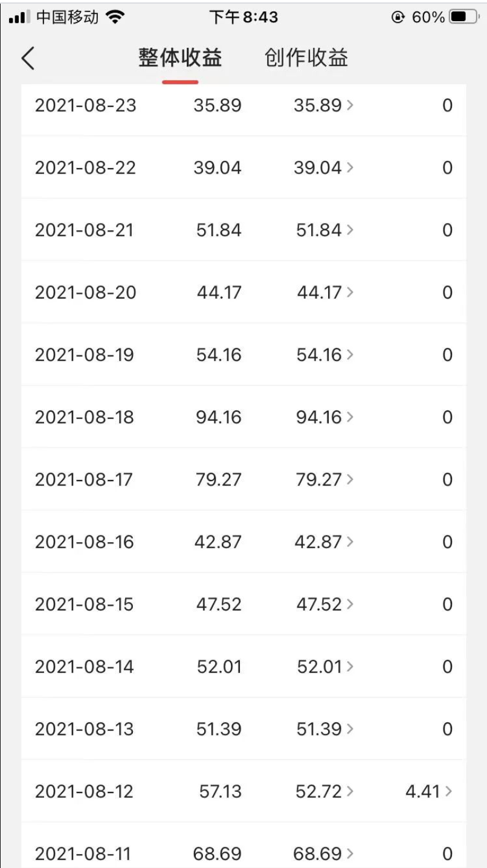Open the 4.41 earnings detail chevron
487x868 pixels.
[x=428, y=792]
